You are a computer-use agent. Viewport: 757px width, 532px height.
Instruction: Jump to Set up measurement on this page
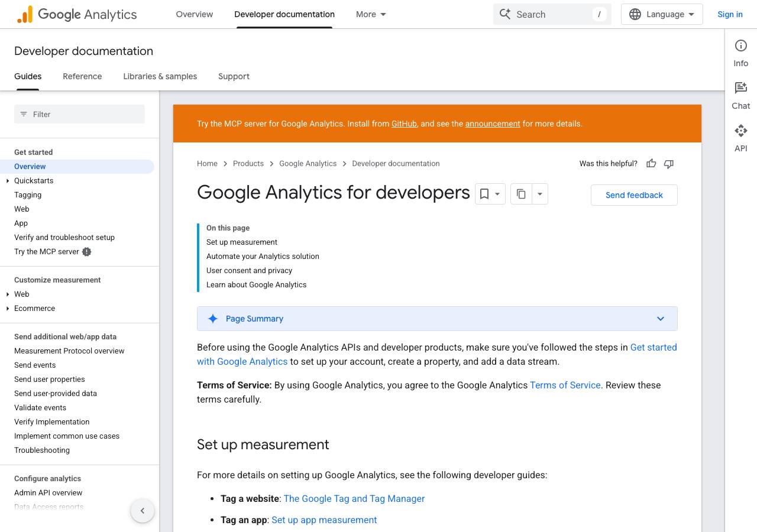click(242, 242)
